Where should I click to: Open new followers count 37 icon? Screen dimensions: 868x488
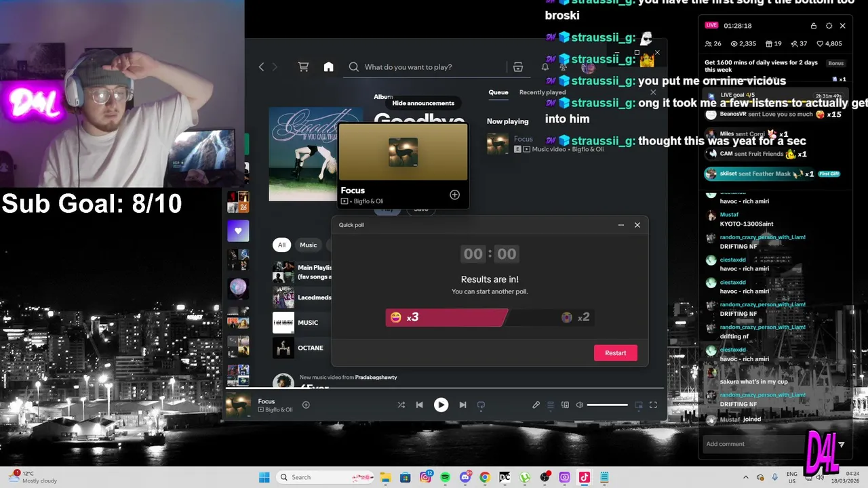coord(799,43)
